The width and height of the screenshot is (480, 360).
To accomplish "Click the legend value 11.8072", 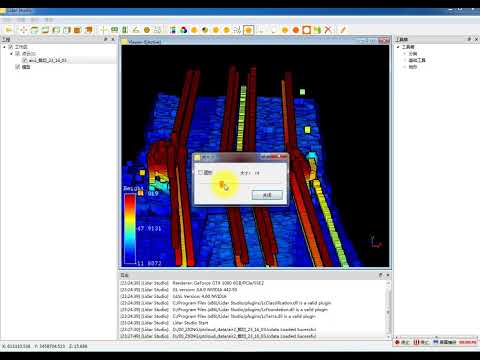I will pyautogui.click(x=150, y=263).
